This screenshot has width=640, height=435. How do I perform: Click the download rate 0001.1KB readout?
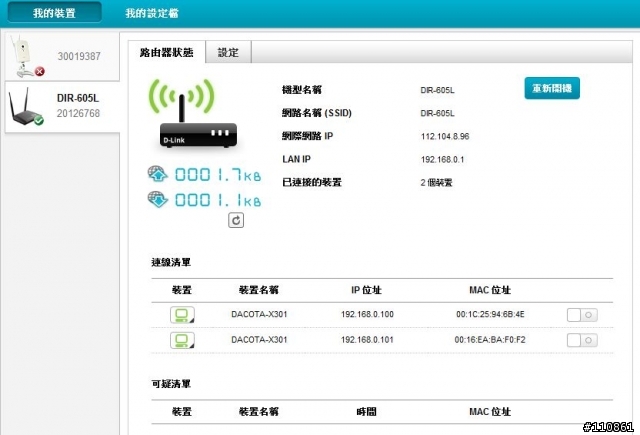point(218,200)
